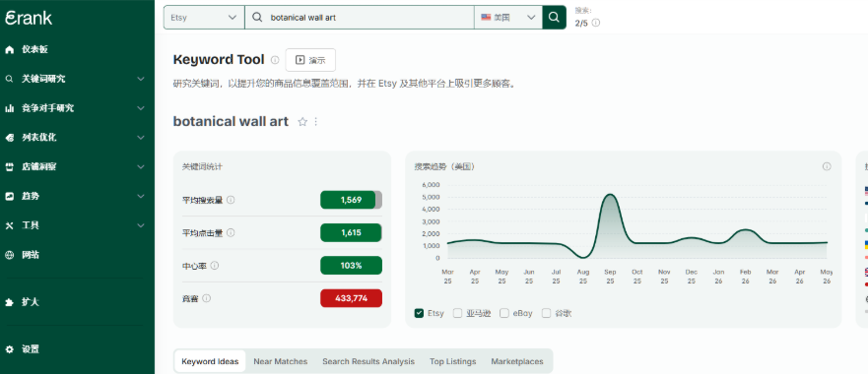Click the 店铺洞察 shop icon
This screenshot has height=374, width=868.
(x=9, y=167)
